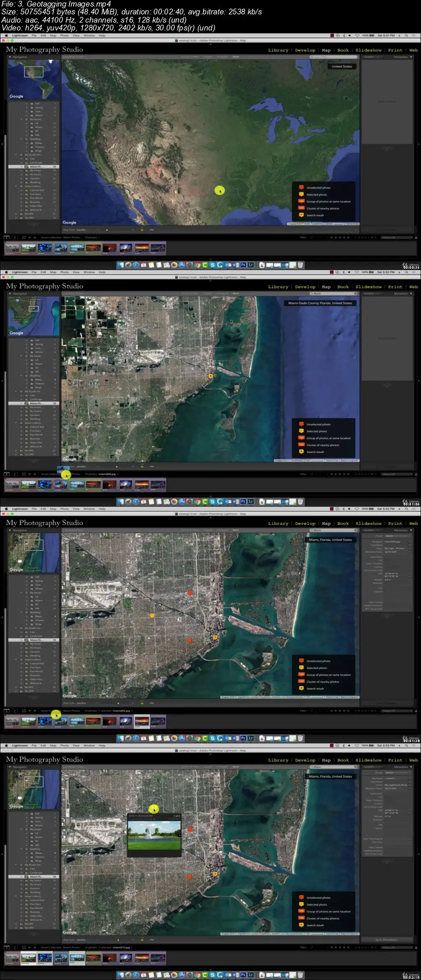Open Word from the second frame's dock
The height and width of the screenshot is (980, 421).
coord(236,502)
